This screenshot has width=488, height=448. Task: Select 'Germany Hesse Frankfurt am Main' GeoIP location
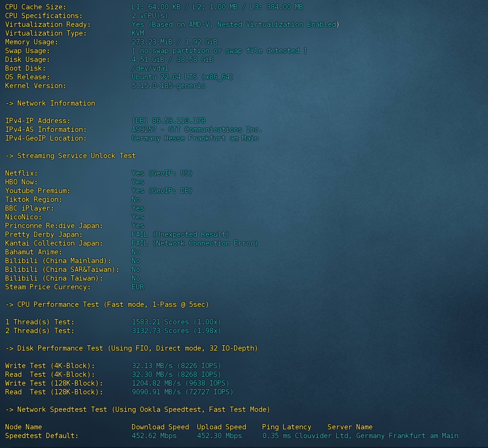coord(195,138)
